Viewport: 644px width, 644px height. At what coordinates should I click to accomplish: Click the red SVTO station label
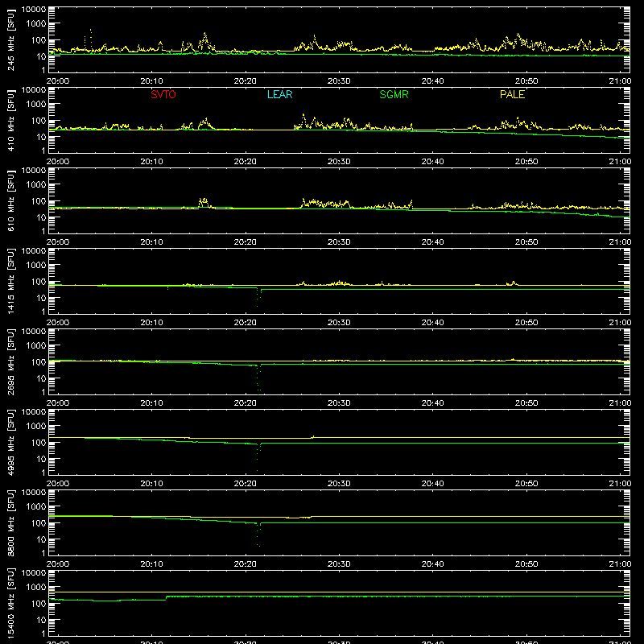coord(163,94)
